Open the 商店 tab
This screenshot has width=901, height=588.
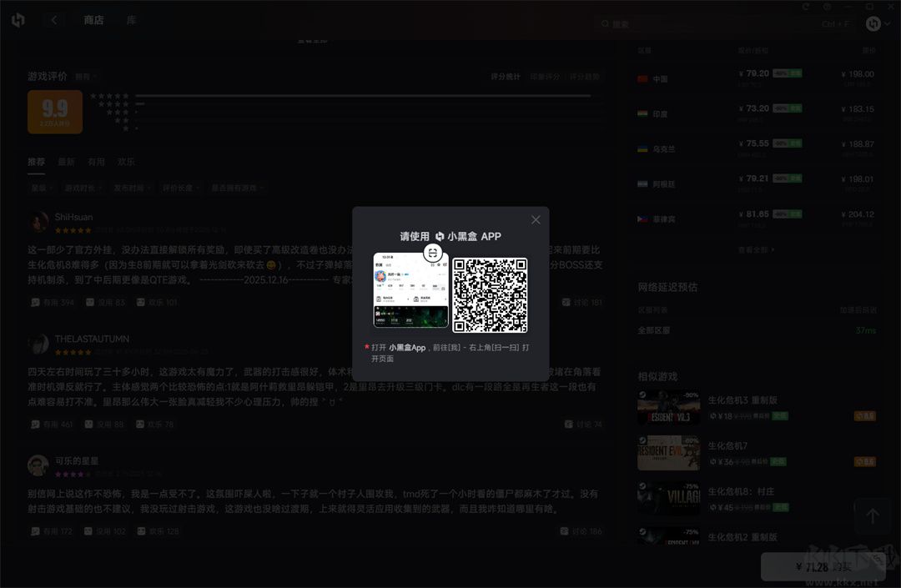(93, 20)
